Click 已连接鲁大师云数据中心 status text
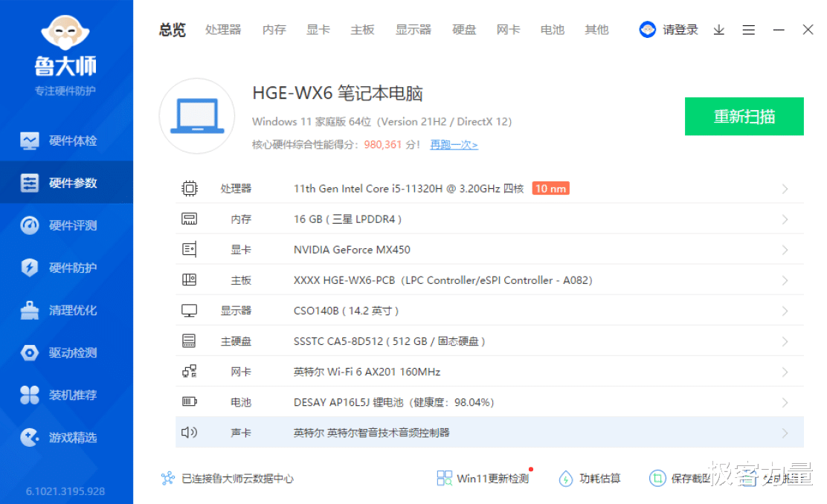Viewport: 827px width, 504px height. (x=237, y=478)
